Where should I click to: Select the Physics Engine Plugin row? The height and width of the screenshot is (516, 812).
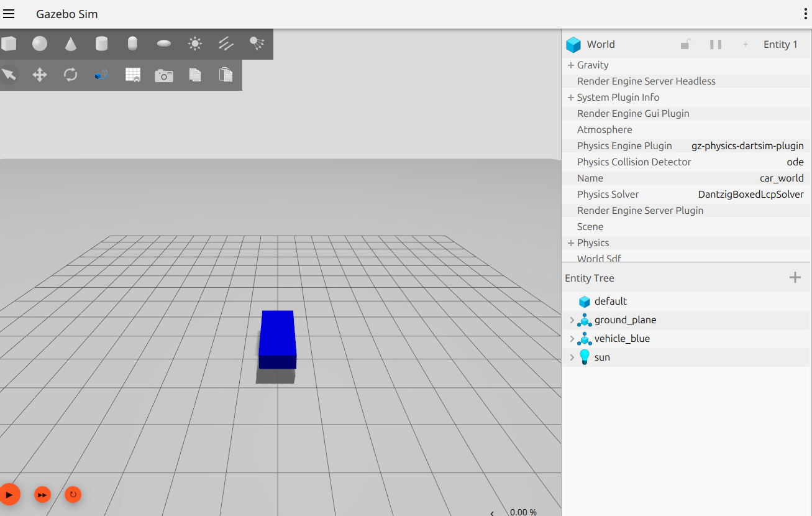pos(687,145)
